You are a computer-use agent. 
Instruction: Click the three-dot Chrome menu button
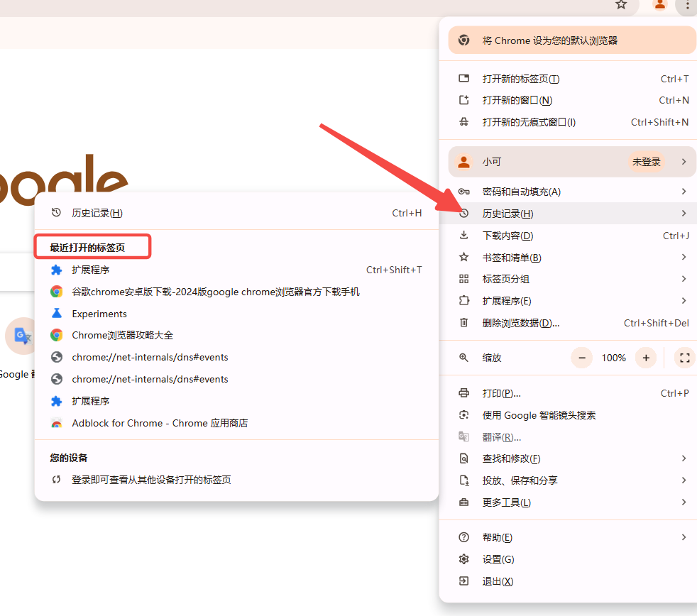(687, 6)
